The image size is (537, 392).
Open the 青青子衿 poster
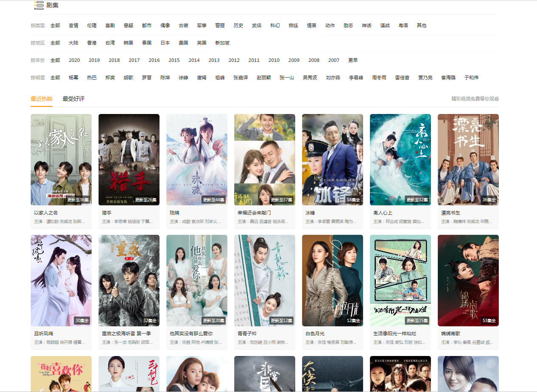pos(265,281)
